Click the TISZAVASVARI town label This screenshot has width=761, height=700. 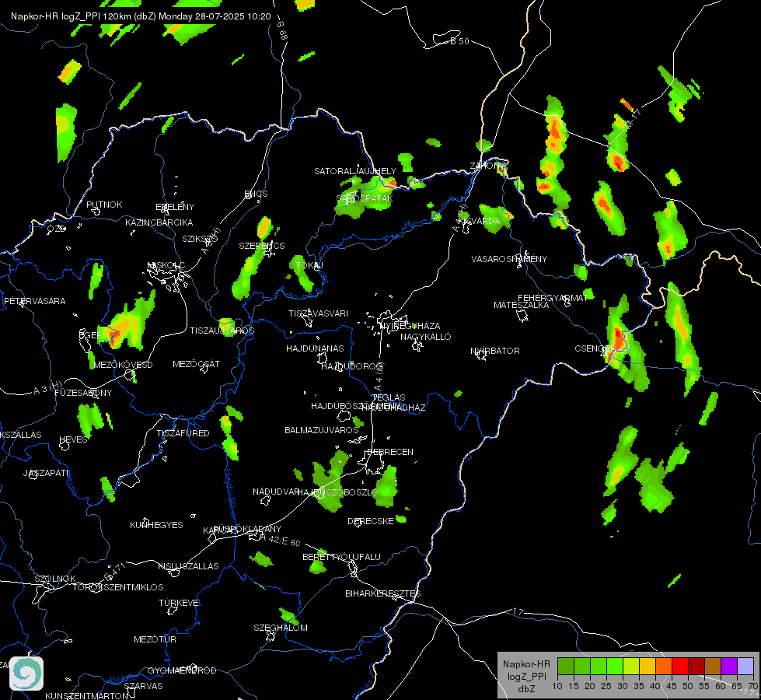(318, 313)
